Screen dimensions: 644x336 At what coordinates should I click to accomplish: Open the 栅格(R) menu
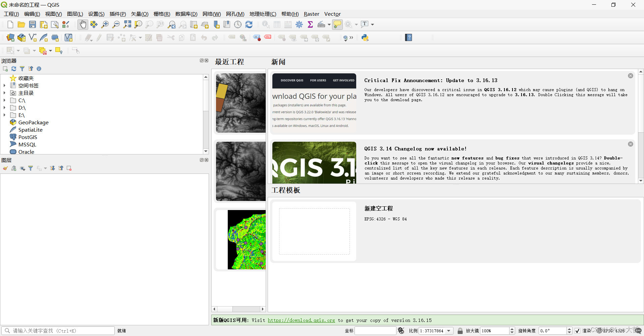(x=162, y=14)
